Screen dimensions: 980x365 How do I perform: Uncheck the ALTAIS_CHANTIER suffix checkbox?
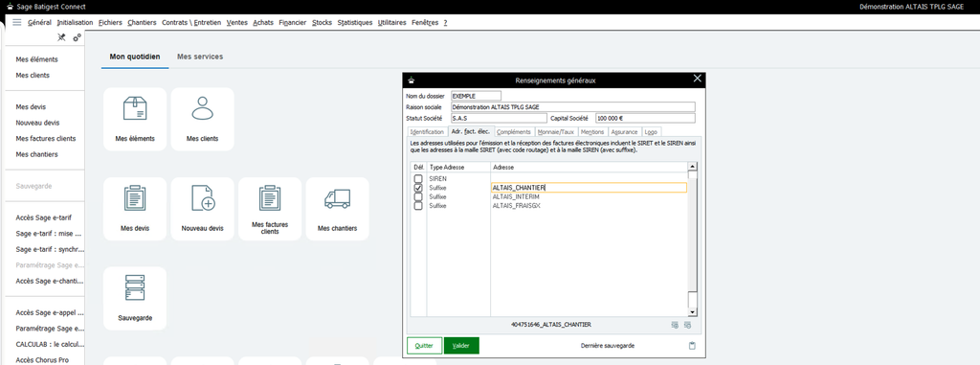pos(418,188)
